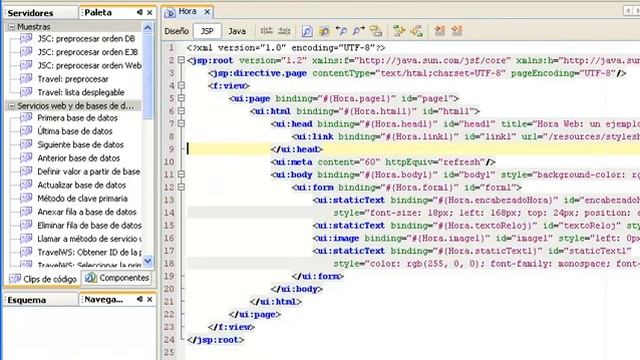640x360 pixels.
Task: Select 'Eliminar fila de base de datos' clip
Action: tap(89, 225)
